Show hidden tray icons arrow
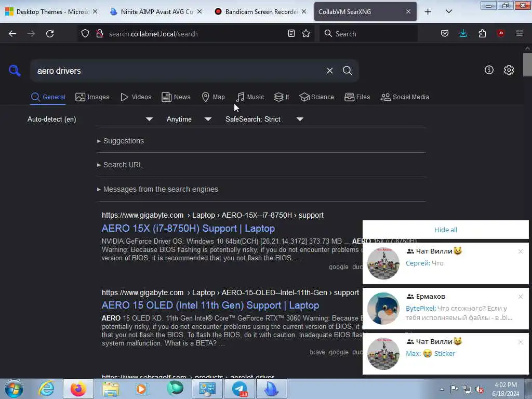 click(442, 389)
